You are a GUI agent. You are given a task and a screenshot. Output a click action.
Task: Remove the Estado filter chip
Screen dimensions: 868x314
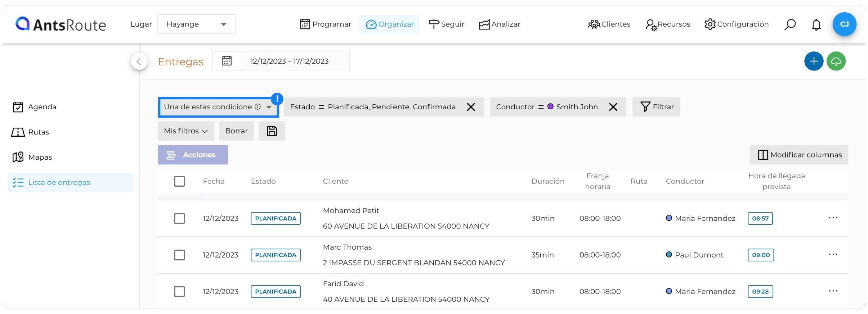[471, 107]
